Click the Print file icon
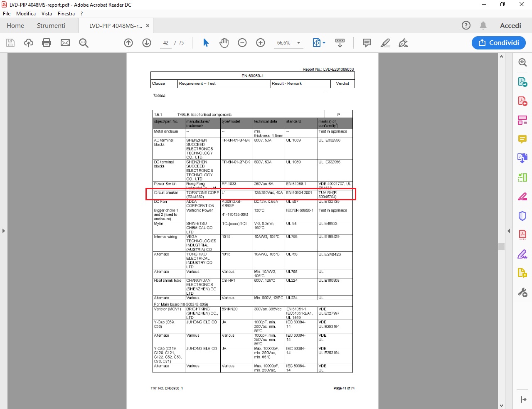Image resolution: width=532 pixels, height=409 pixels. point(47,43)
